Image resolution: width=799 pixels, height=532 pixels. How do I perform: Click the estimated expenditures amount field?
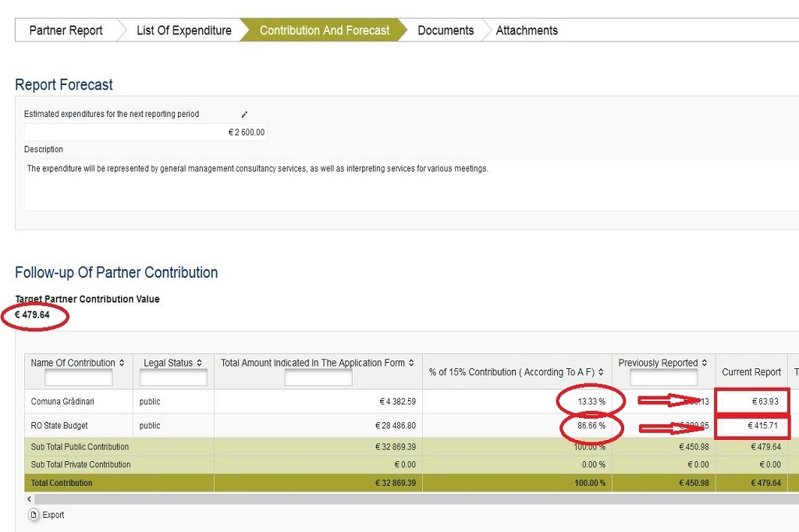(145, 133)
